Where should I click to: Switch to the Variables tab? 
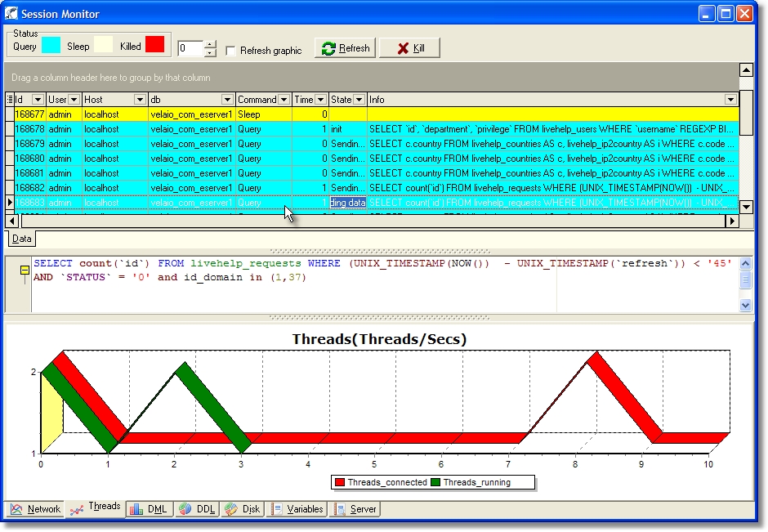(297, 509)
